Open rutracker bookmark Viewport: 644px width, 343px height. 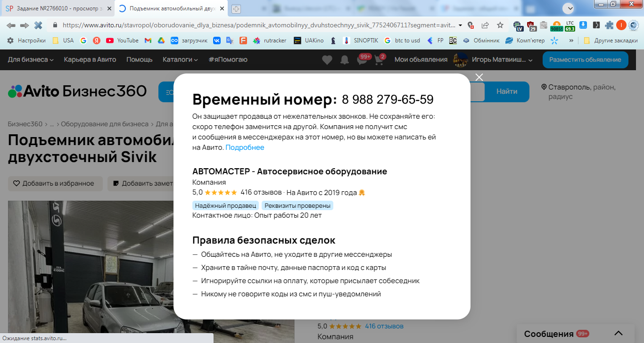(270, 41)
